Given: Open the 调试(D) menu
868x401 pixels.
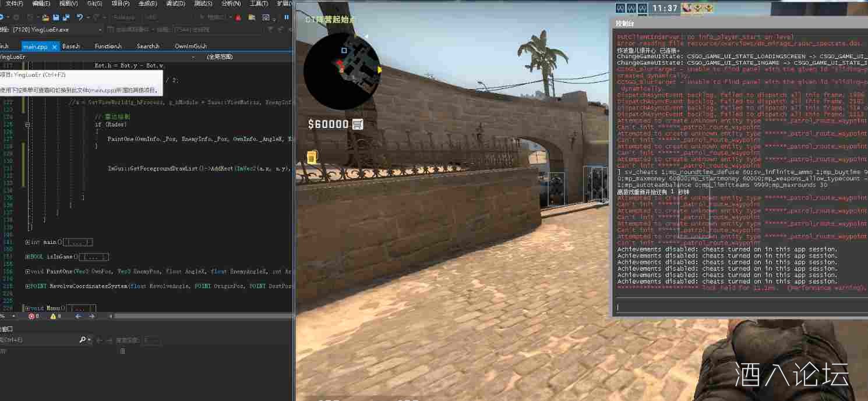Looking at the screenshot, I should click(x=175, y=3).
